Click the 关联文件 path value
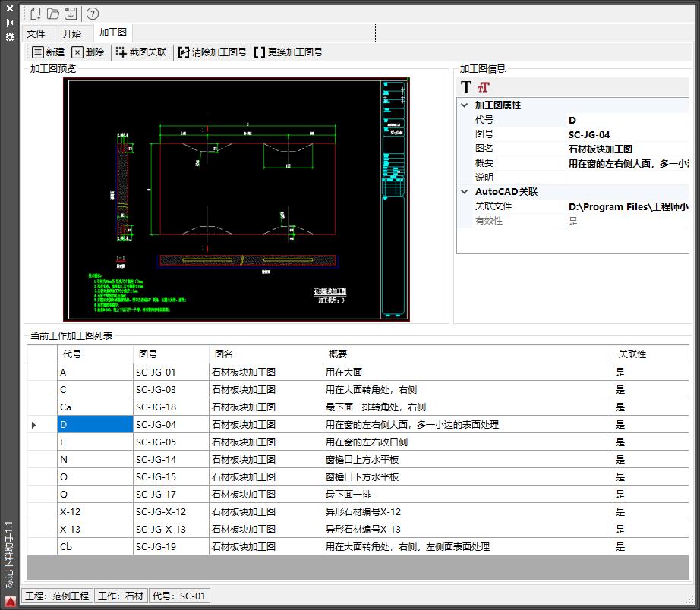The width and height of the screenshot is (700, 610). (627, 206)
